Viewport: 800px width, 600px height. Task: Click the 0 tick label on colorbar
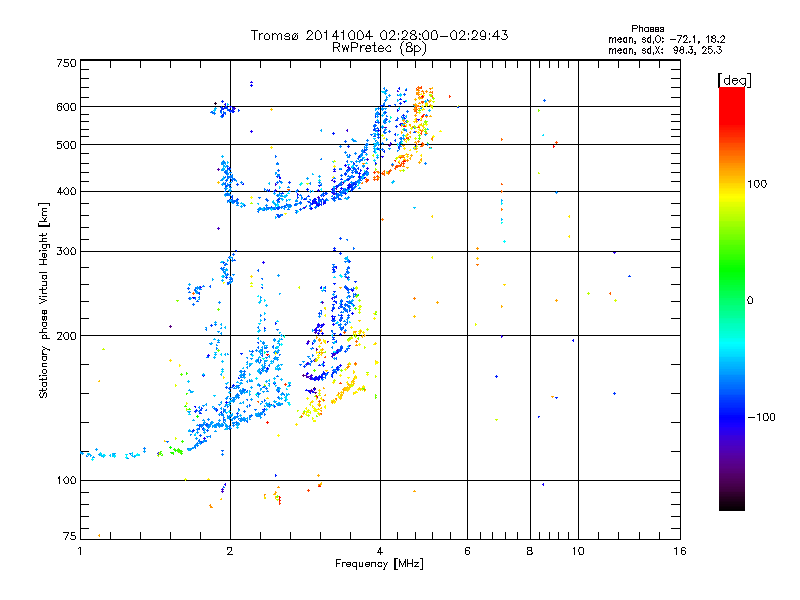pyautogui.click(x=750, y=301)
